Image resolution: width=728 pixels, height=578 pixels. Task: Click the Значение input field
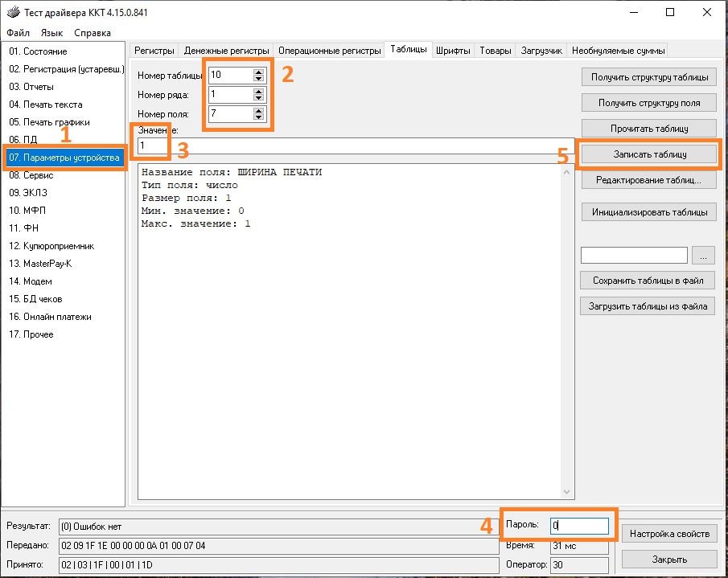coord(354,146)
